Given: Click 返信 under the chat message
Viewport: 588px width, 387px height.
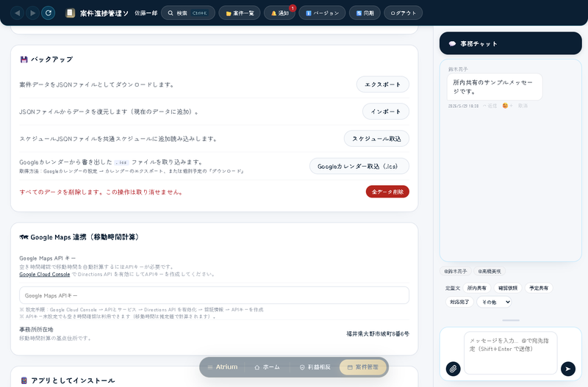Looking at the screenshot, I should (490, 106).
